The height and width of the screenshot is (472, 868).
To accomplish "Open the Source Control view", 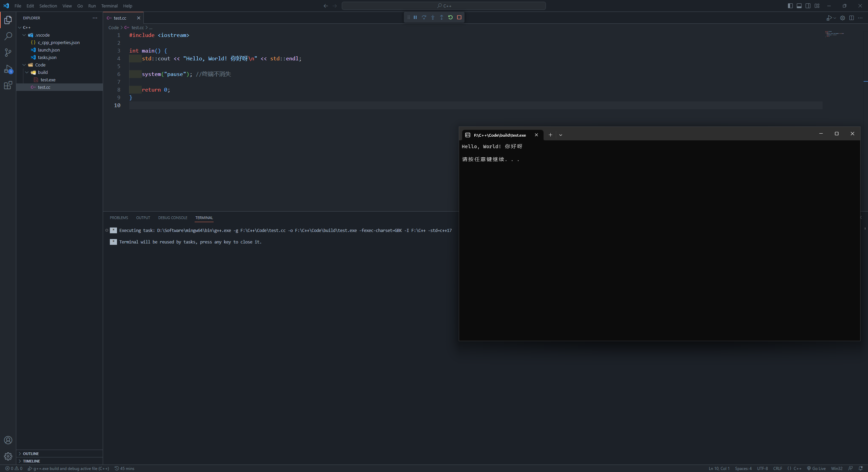I will point(8,53).
